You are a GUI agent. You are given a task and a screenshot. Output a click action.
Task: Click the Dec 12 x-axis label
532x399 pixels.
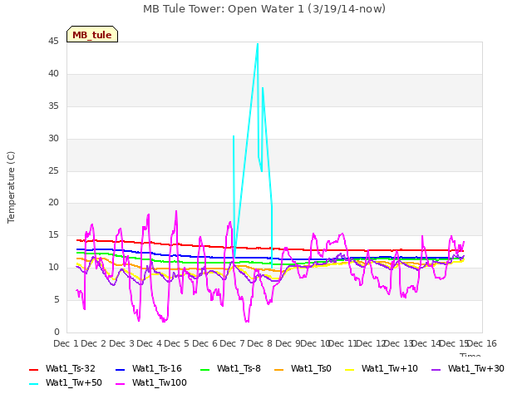pyautogui.click(x=371, y=343)
